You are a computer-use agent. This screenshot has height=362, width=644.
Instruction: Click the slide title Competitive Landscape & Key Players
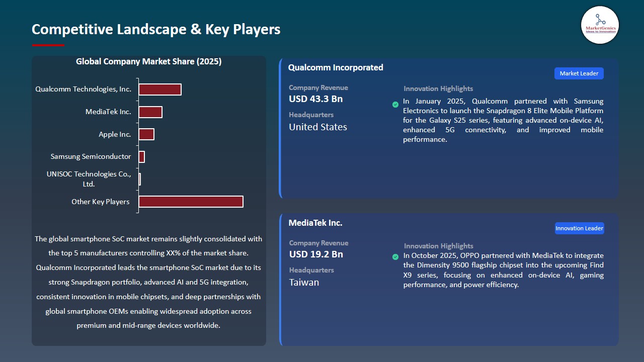156,29
